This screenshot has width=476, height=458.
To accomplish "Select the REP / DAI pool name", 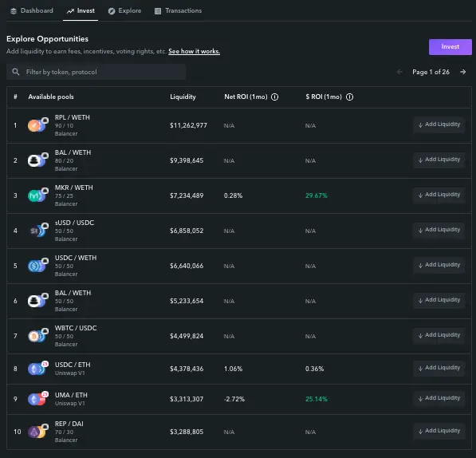I will point(69,424).
